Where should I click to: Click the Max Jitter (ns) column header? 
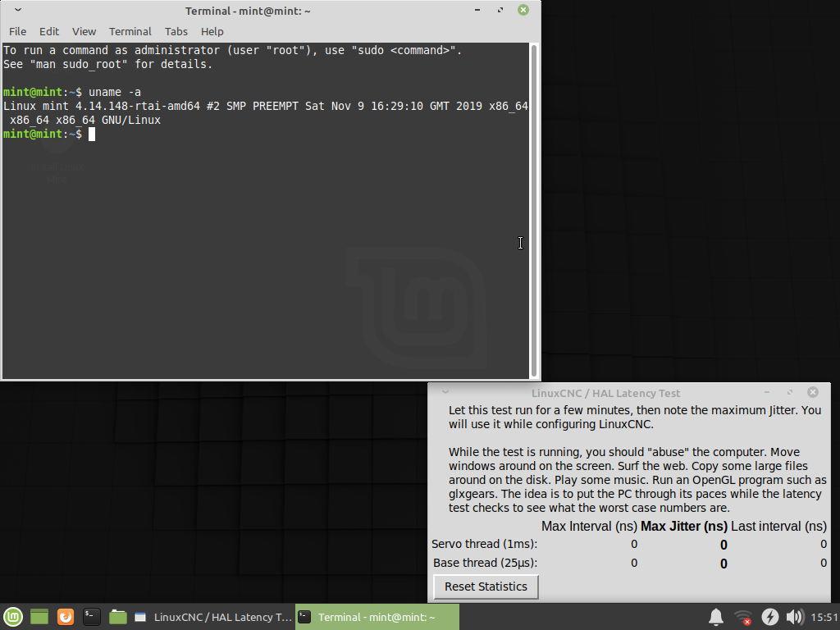click(684, 527)
